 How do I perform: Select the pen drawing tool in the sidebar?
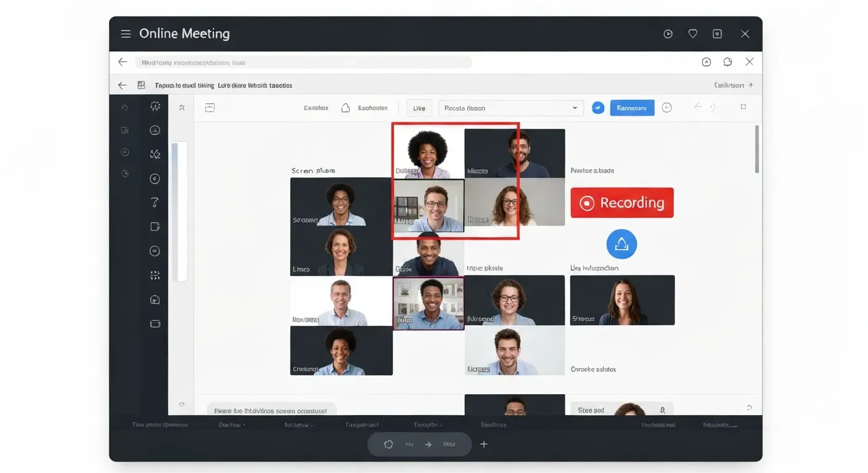pos(155,202)
